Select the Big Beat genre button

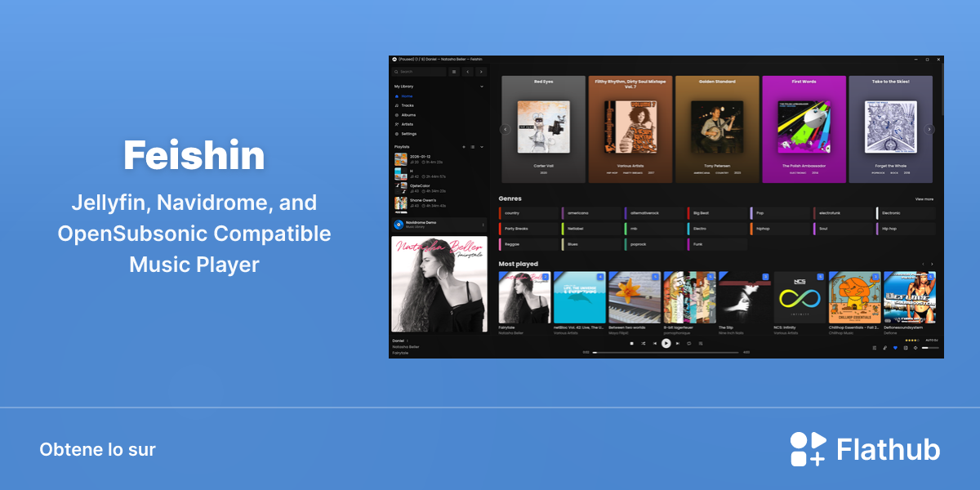pos(717,213)
